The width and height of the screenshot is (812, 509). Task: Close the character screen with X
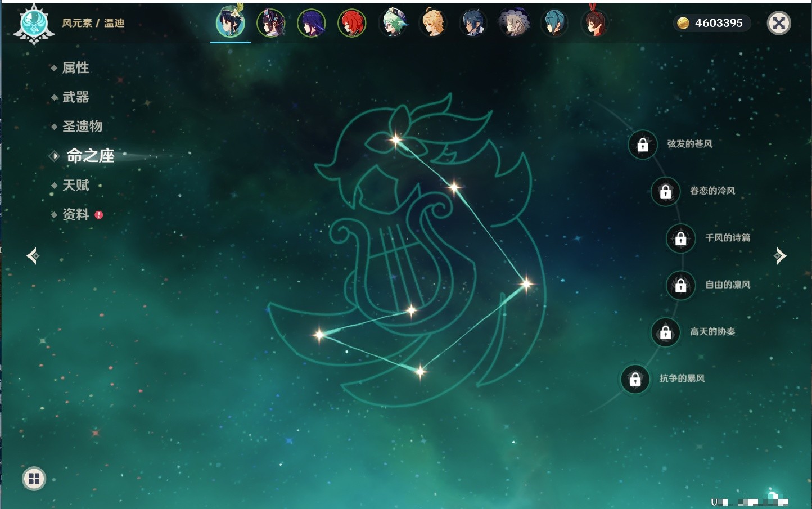(779, 23)
